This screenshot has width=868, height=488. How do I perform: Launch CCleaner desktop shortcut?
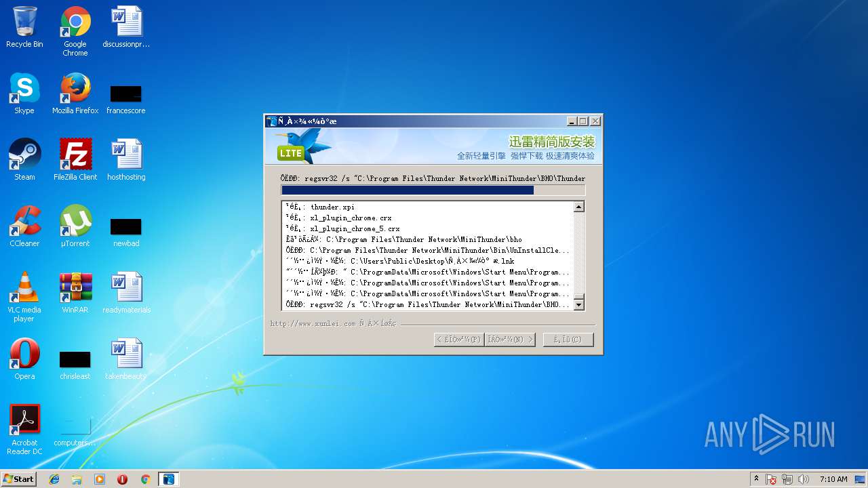(24, 226)
